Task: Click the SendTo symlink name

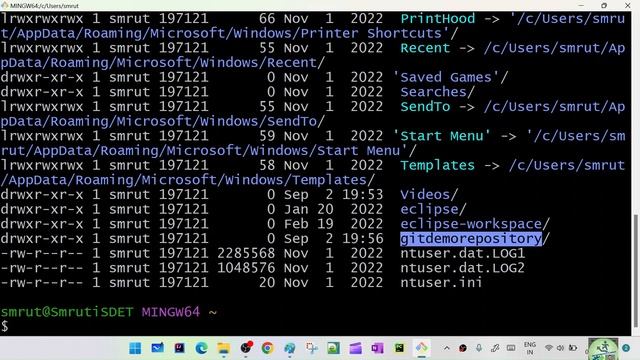Action: [x=425, y=107]
